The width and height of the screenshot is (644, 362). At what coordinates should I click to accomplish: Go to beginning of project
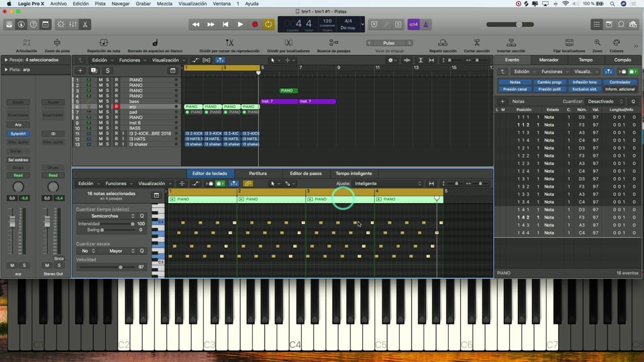pyautogui.click(x=225, y=24)
